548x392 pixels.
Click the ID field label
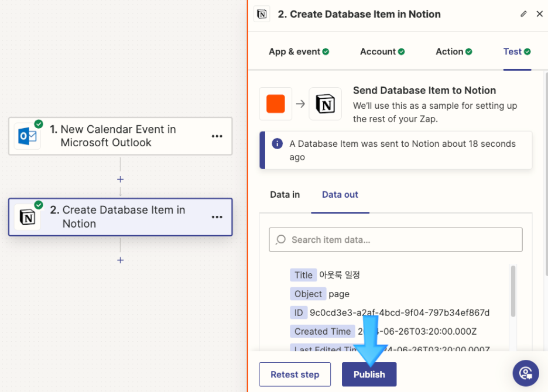pyautogui.click(x=299, y=312)
